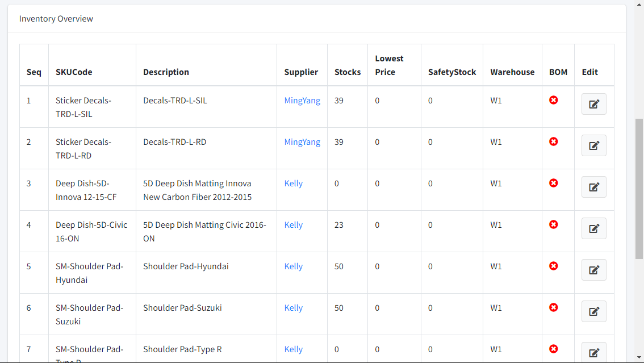Click the Warehouse column header
Image resolution: width=644 pixels, height=363 pixels.
pyautogui.click(x=512, y=72)
